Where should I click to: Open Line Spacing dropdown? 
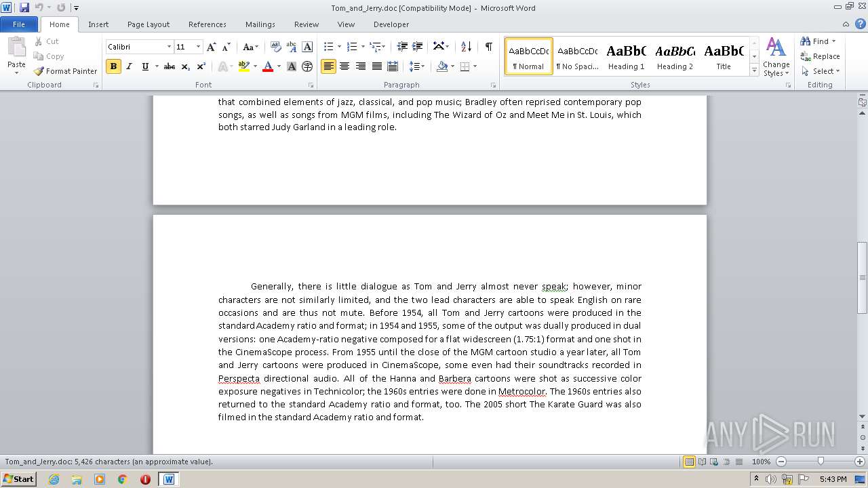coord(417,66)
